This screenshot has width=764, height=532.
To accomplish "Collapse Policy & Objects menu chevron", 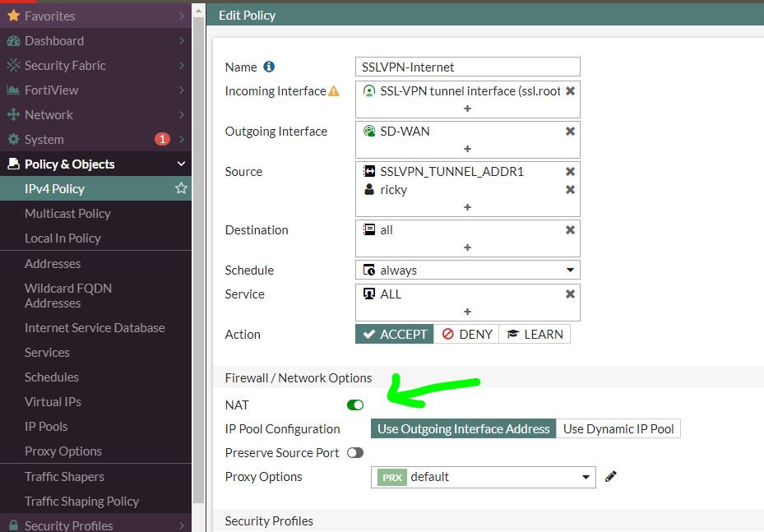I will (x=181, y=164).
